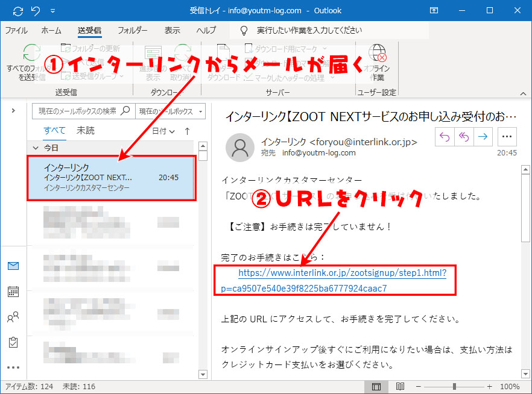
Task: Click the zoom in plus button
Action: pyautogui.click(x=489, y=387)
